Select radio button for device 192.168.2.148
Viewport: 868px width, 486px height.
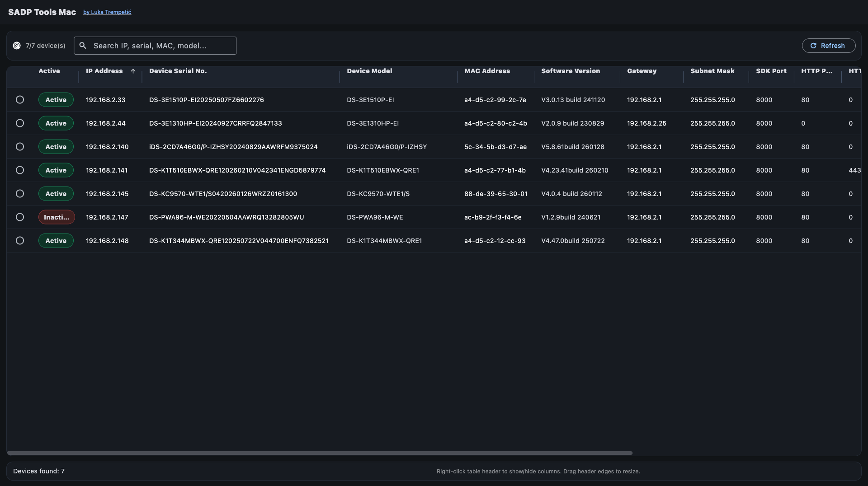tap(20, 241)
